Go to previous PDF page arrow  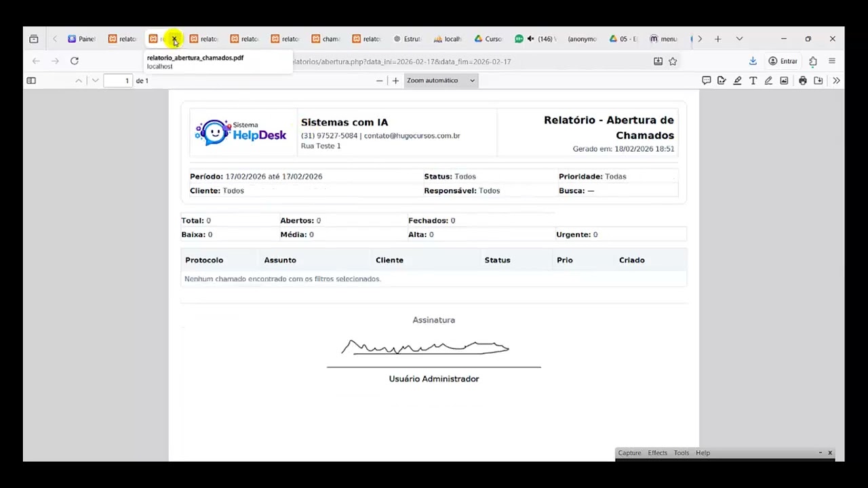pyautogui.click(x=79, y=81)
